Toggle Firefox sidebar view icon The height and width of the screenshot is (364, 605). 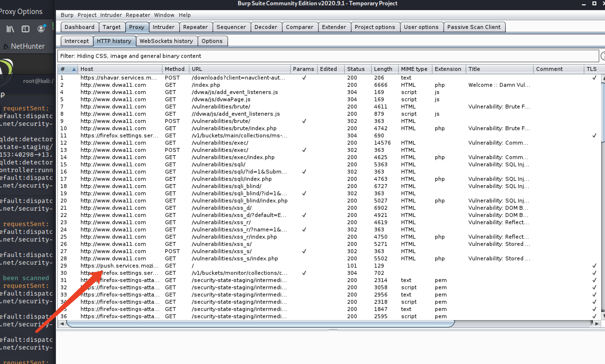click(x=25, y=29)
